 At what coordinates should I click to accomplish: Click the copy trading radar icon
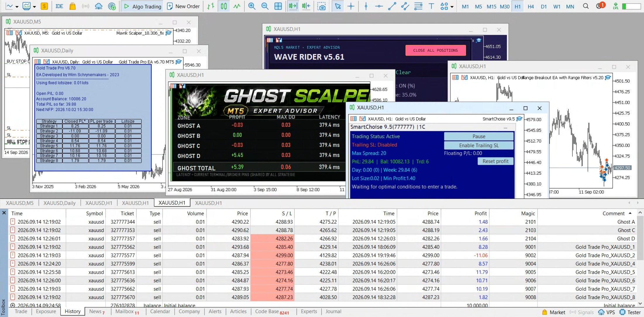[112, 6]
